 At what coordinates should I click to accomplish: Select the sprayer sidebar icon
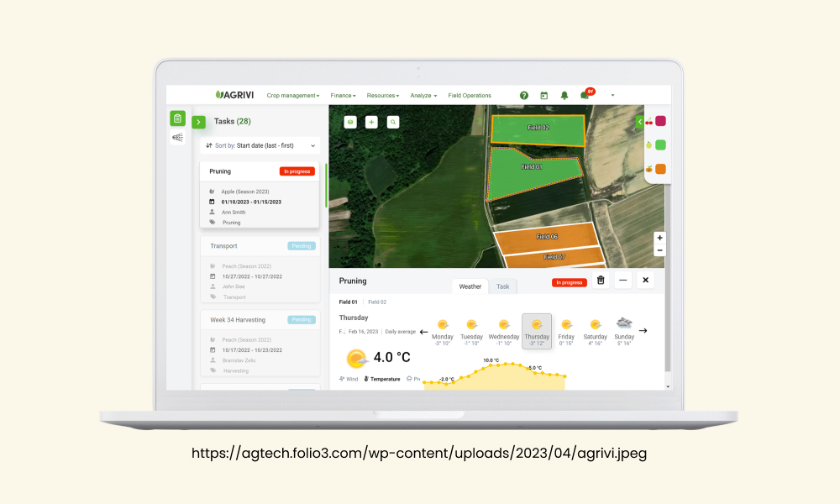(177, 138)
